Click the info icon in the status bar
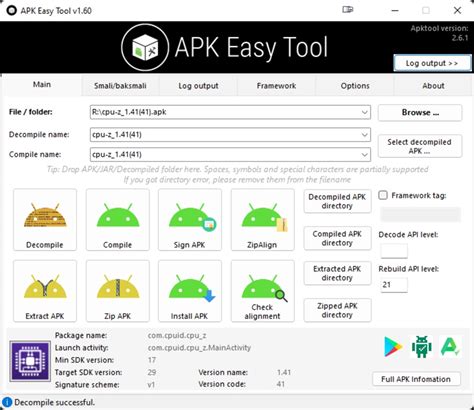This screenshot has width=474, height=410. pyautogui.click(x=7, y=402)
